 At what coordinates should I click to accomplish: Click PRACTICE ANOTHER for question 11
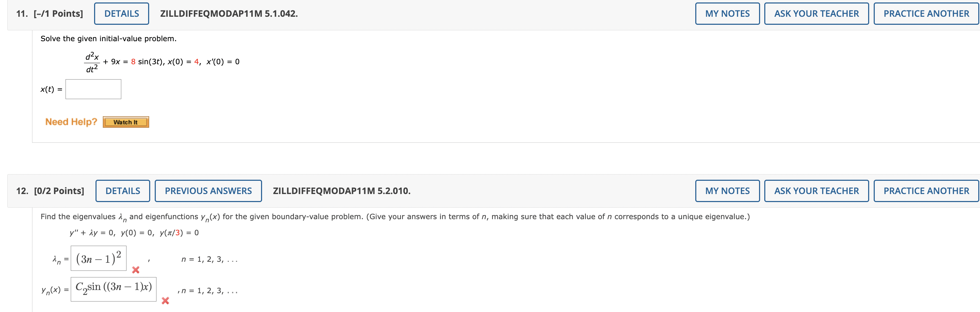pyautogui.click(x=926, y=14)
